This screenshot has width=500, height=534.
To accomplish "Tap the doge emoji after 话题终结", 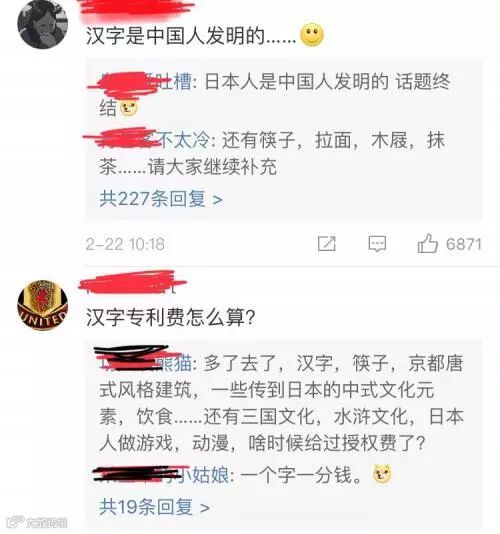I will (129, 108).
